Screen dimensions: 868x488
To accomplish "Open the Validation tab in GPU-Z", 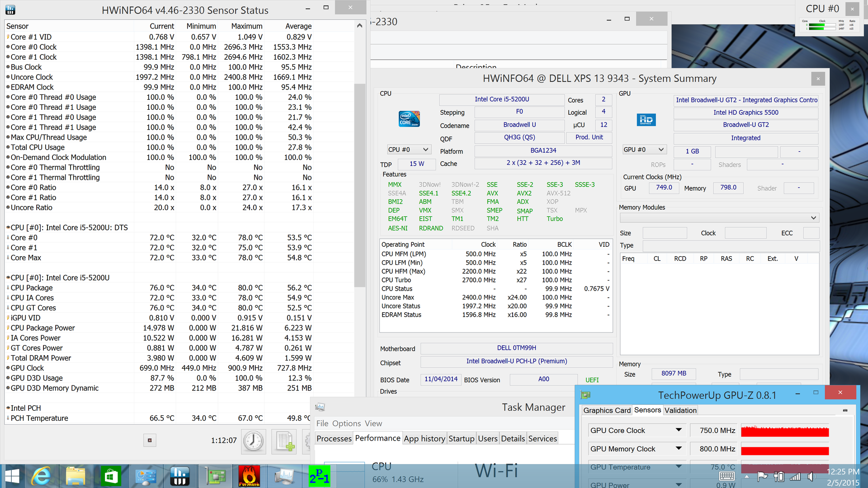I will [680, 410].
